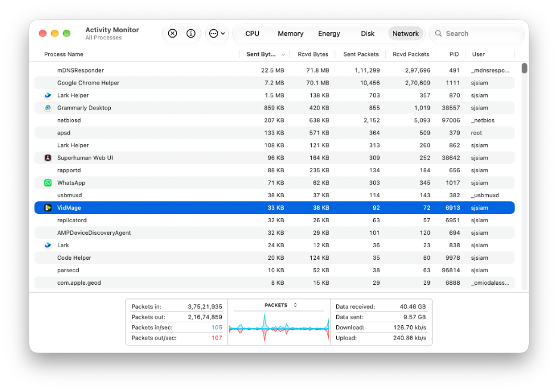Sort by PID column header
Image resolution: width=558 pixels, height=392 pixels.
pyautogui.click(x=454, y=54)
